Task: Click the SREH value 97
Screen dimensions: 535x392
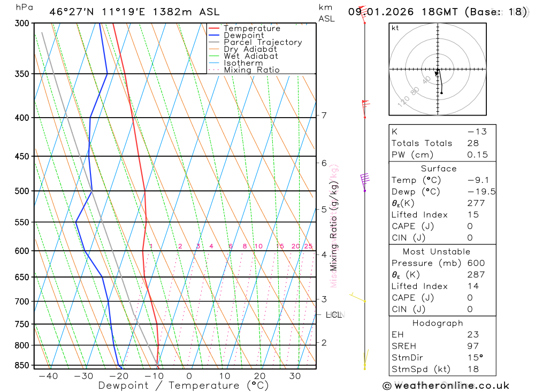Action: (x=473, y=347)
